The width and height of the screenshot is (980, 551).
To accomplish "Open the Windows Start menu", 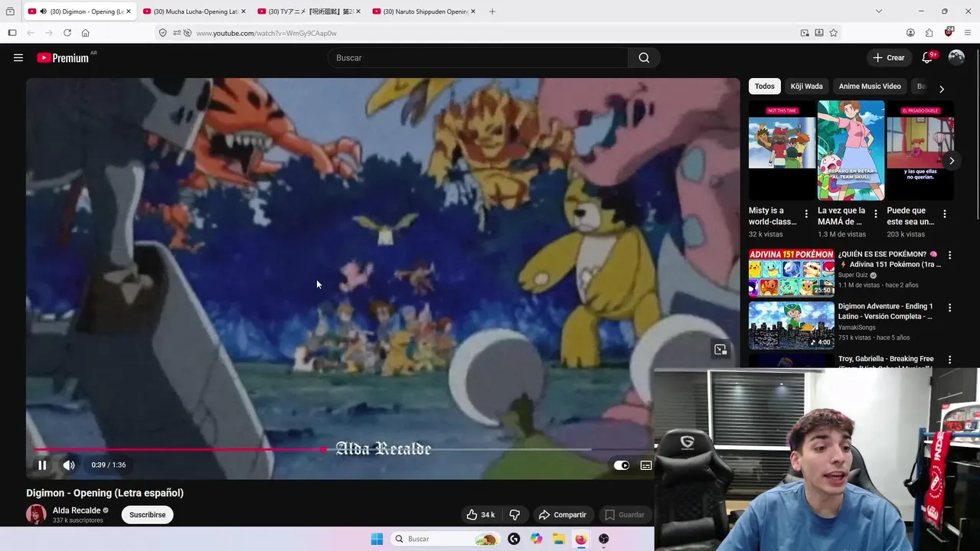I will (x=377, y=539).
